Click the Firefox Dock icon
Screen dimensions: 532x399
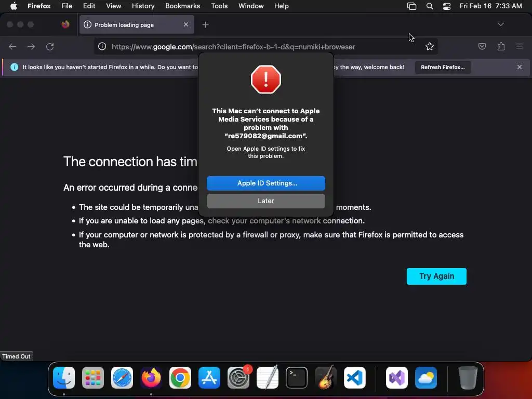[x=151, y=378]
